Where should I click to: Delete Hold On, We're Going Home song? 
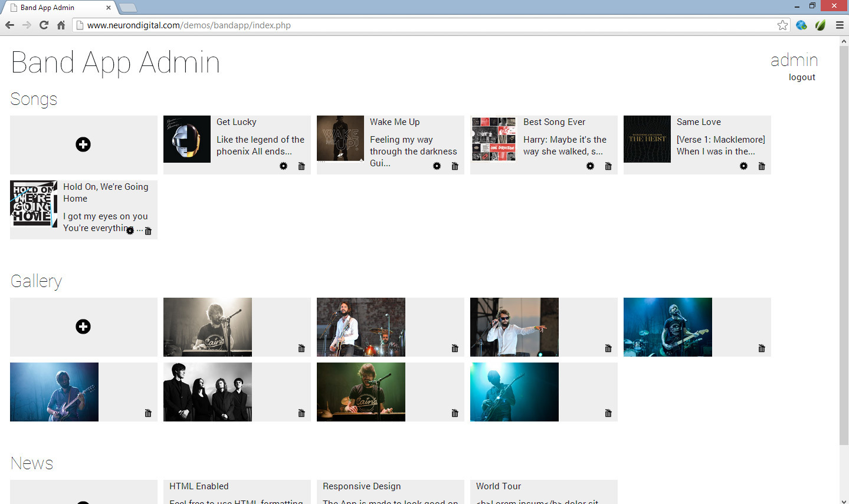click(x=148, y=231)
